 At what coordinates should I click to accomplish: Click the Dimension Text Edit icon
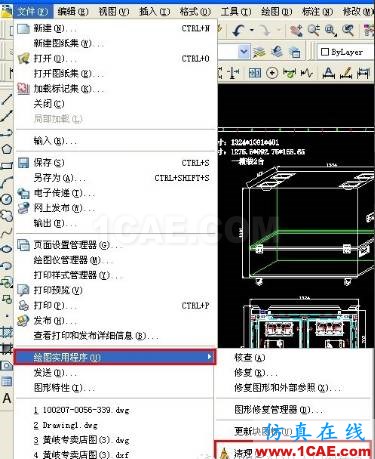329,73
